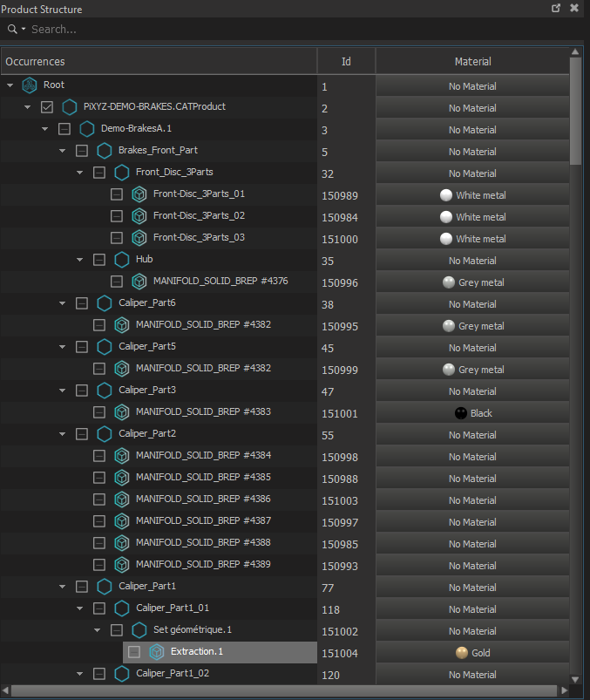Click the Demo-BrakesA.1 hexagon icon
590x700 pixels.
[x=86, y=129]
